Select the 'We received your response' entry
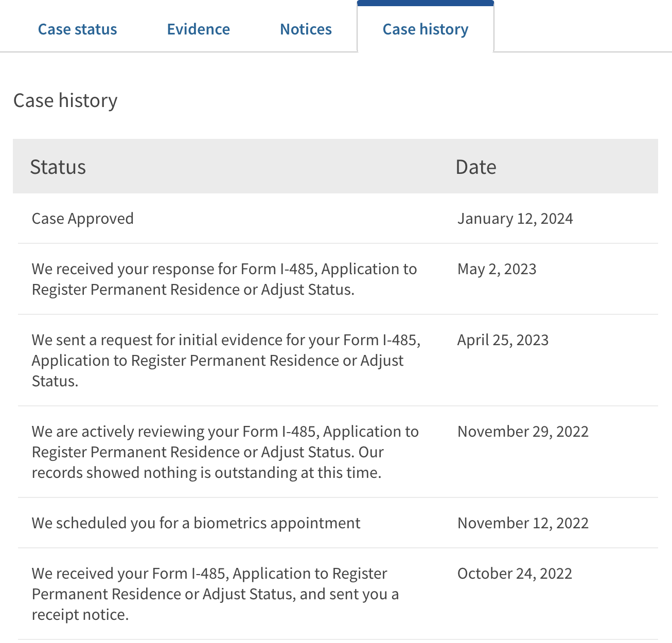 (x=224, y=279)
